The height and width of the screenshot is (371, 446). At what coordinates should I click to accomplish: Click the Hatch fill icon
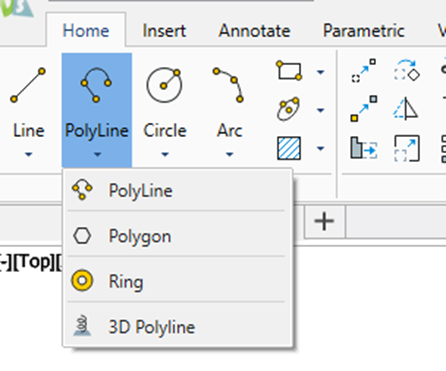pyautogui.click(x=289, y=148)
